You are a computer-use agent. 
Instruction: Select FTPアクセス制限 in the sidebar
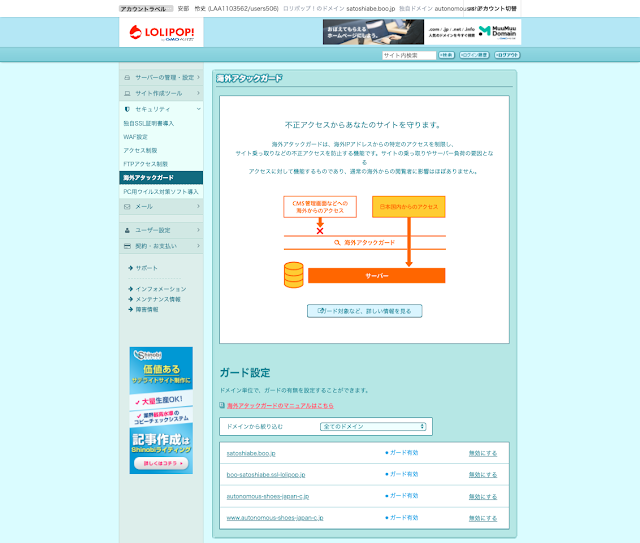pos(146,163)
